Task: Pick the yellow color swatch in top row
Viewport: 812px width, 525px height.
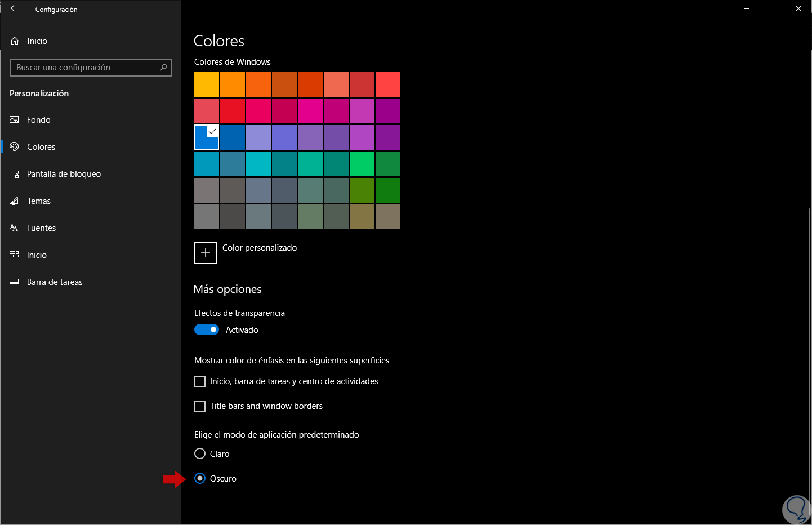Action: click(207, 84)
